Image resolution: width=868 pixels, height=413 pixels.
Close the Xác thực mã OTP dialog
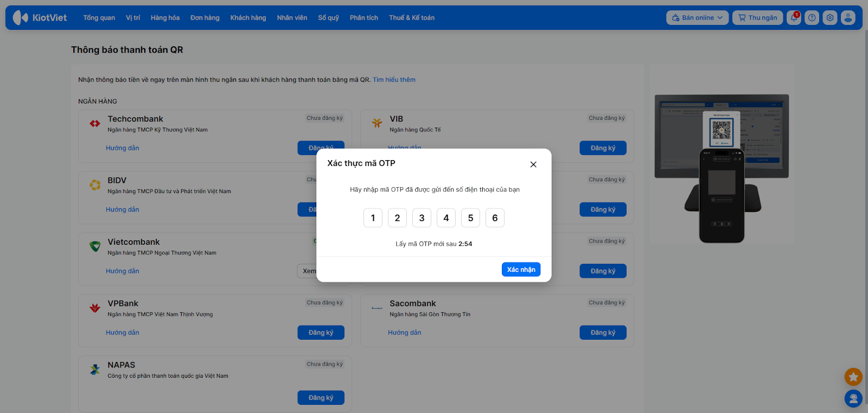click(x=533, y=164)
